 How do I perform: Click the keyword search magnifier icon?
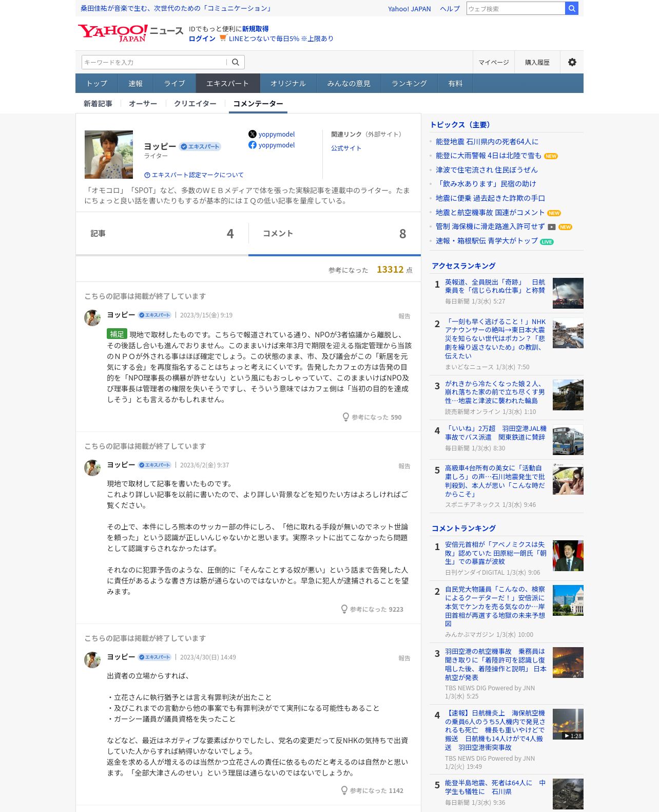[236, 62]
